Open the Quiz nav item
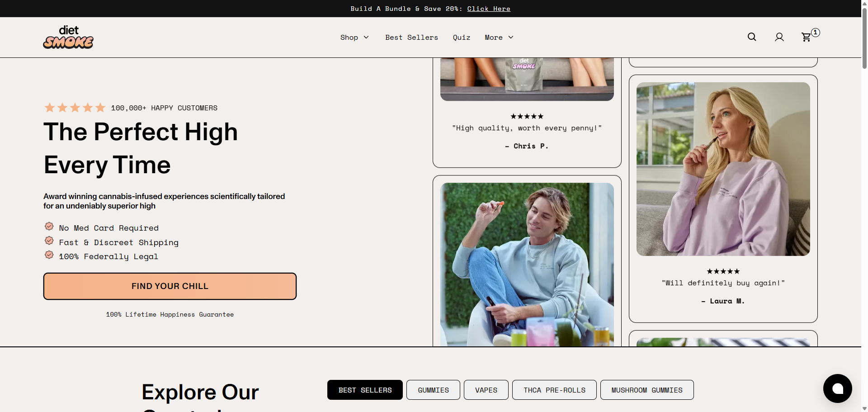This screenshot has width=868, height=412. pos(462,38)
